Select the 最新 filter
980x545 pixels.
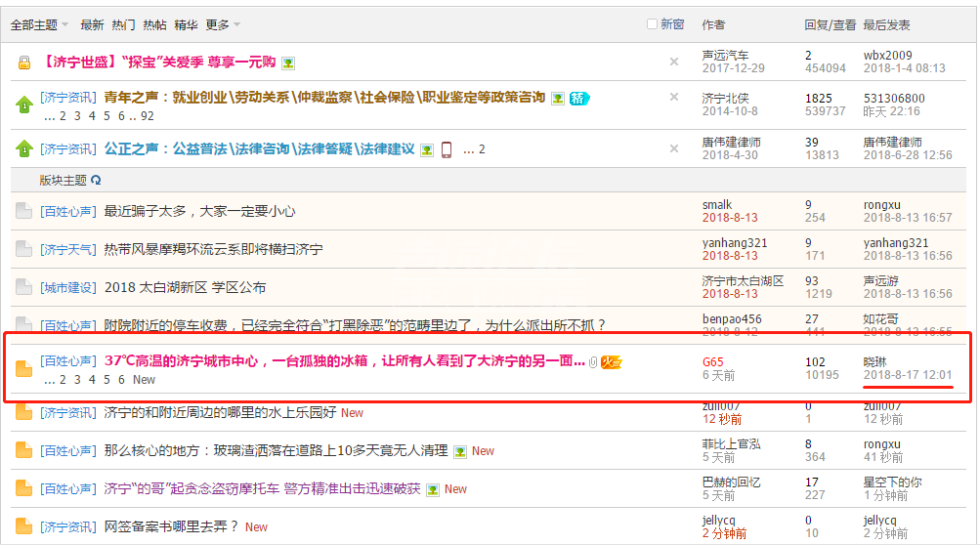(92, 25)
